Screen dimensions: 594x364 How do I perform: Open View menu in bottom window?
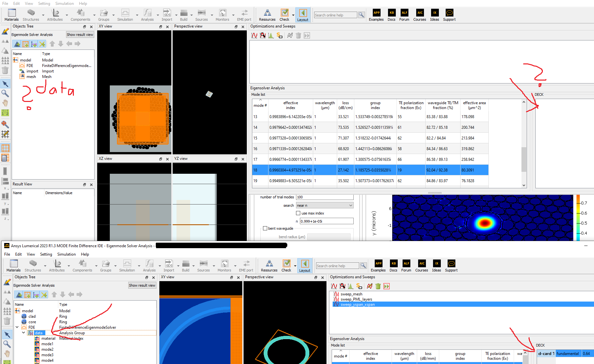31,254
